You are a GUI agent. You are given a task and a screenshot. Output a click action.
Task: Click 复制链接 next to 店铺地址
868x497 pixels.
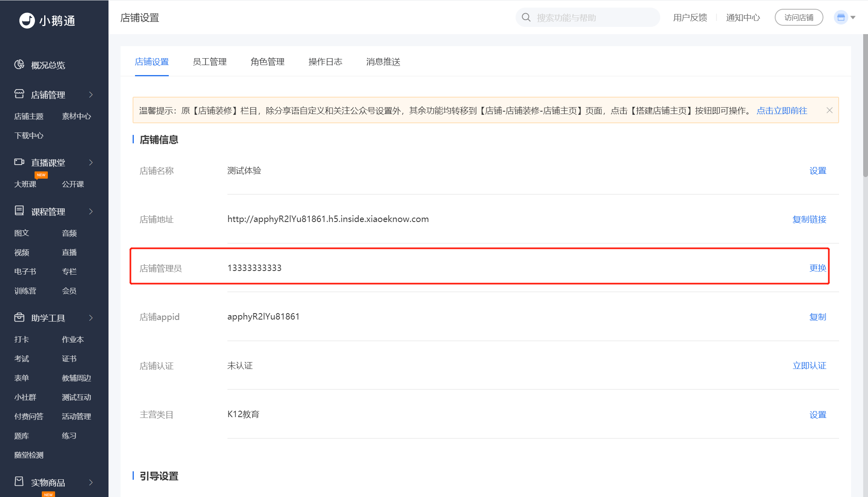(x=809, y=219)
